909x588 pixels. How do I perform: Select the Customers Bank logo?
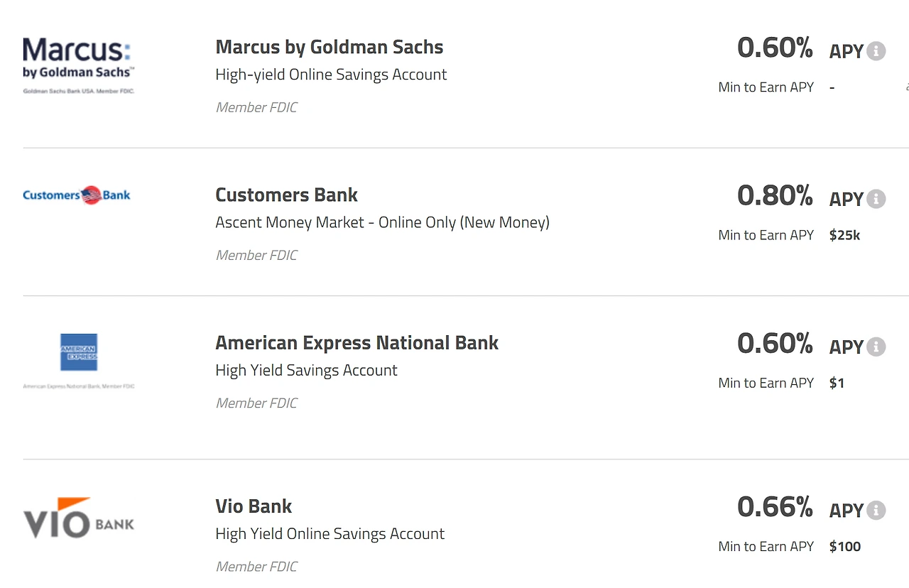[x=77, y=195]
